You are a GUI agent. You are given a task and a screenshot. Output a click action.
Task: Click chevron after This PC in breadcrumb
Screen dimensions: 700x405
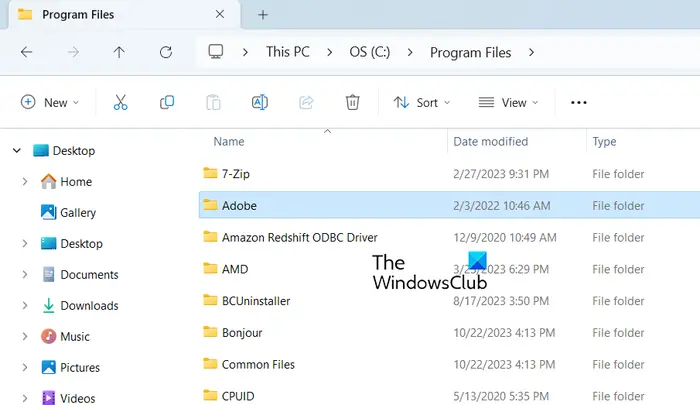[329, 52]
